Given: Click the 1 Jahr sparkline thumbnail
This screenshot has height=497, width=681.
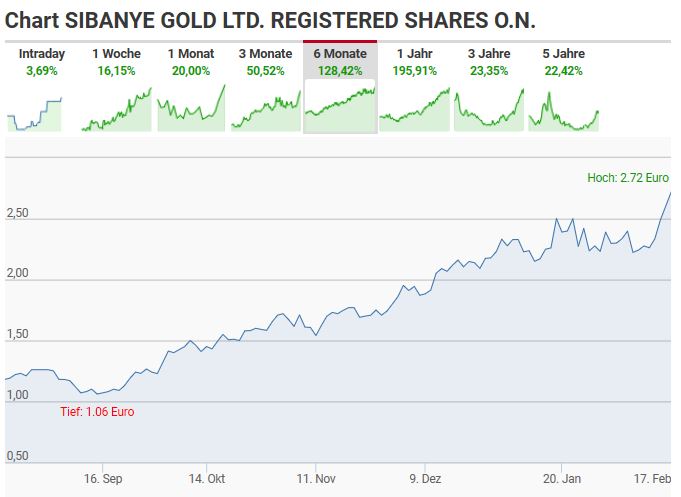Looking at the screenshot, I should 414,109.
